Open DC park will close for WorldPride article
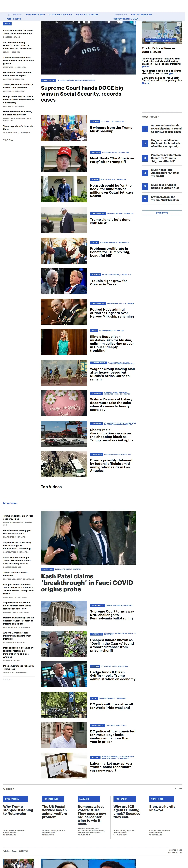This screenshot has height=868, width=188. point(111,706)
